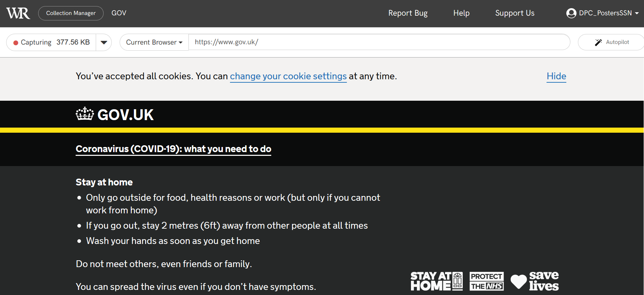Open the Current Browser dropdown
This screenshot has width=644, height=295.
[x=154, y=42]
